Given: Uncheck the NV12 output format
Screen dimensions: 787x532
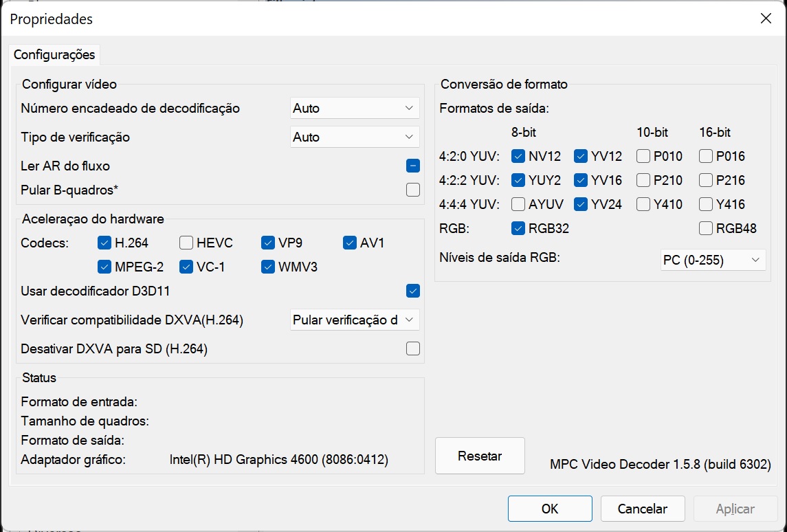Looking at the screenshot, I should (519, 156).
